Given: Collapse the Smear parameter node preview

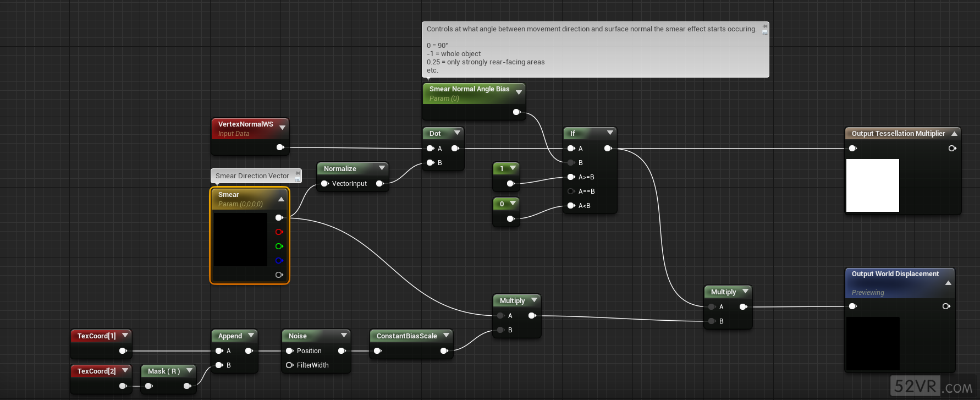Looking at the screenshot, I should pyautogui.click(x=281, y=199).
